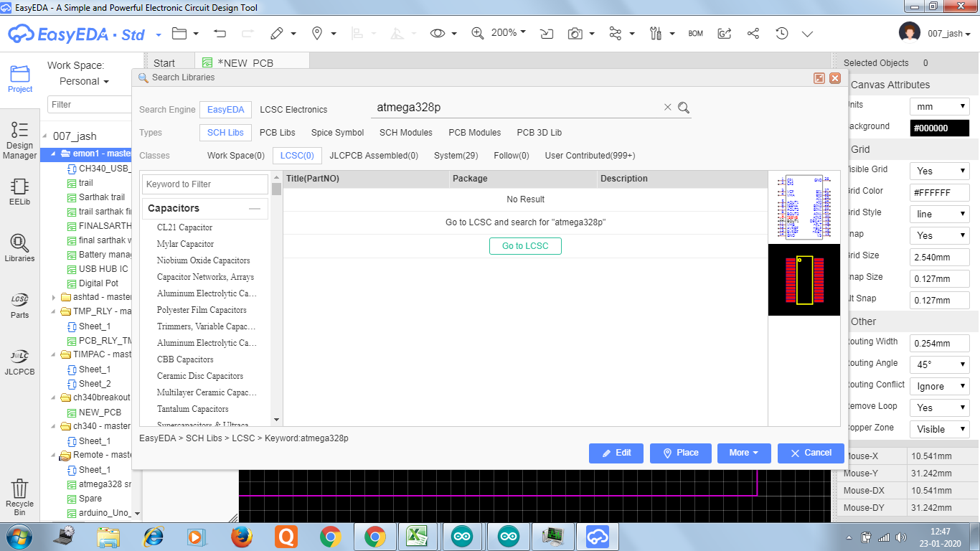
Task: Click the Undo toolbar icon
Action: point(220,34)
